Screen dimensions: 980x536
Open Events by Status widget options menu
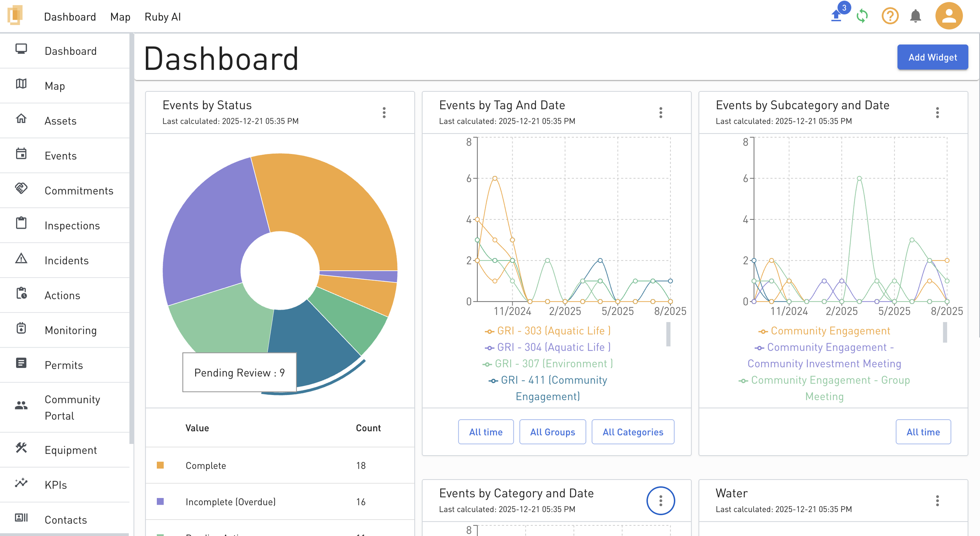click(384, 113)
